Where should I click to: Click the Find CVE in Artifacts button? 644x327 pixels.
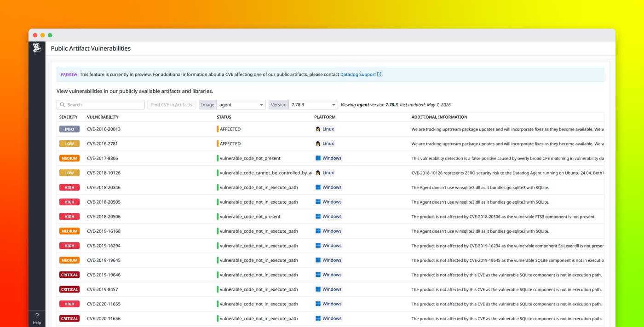pyautogui.click(x=172, y=105)
